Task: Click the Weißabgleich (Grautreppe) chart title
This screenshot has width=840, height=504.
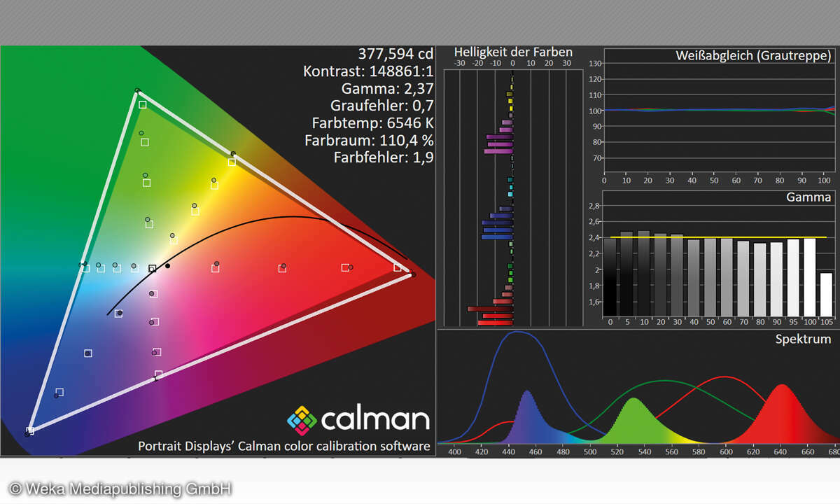Action: [753, 55]
